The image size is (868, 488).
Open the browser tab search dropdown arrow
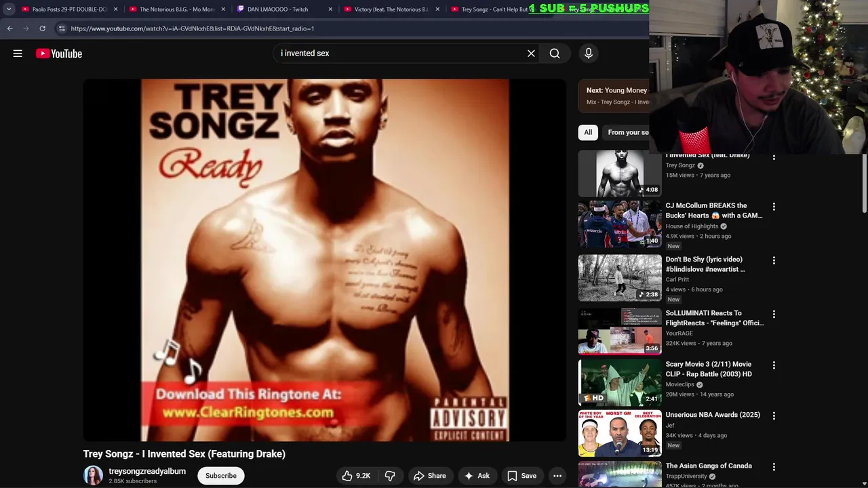[x=9, y=9]
